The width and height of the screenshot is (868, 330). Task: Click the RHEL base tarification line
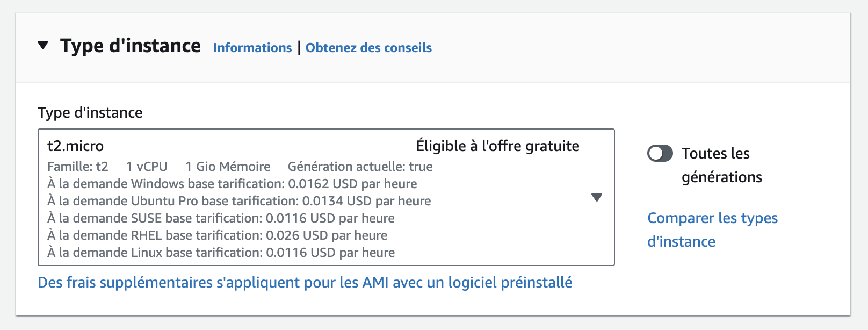(217, 235)
